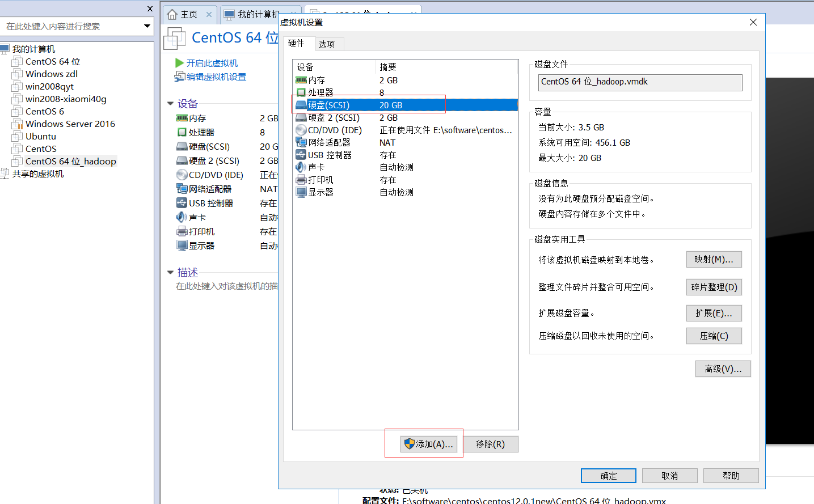Screen dimensions: 814x504
Task: Select the processor icon in dialog device list
Action: (x=301, y=92)
